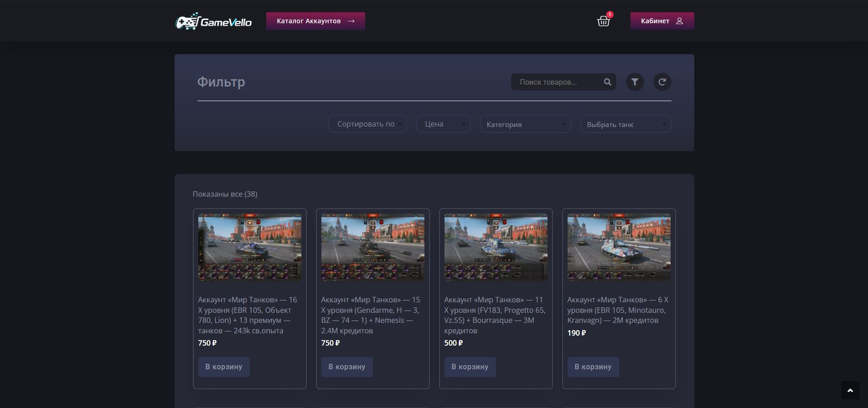Click the 750 ₽ price of the Nemesis account

pos(331,343)
